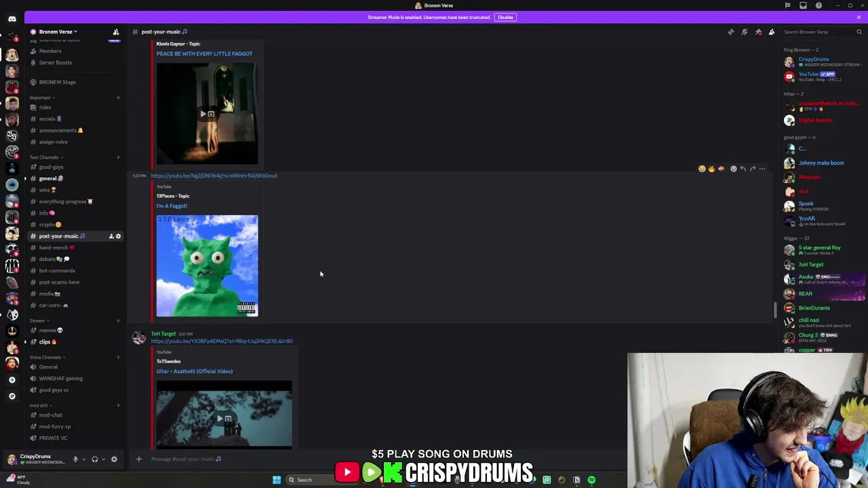Reply to the hovered message

coord(743,169)
